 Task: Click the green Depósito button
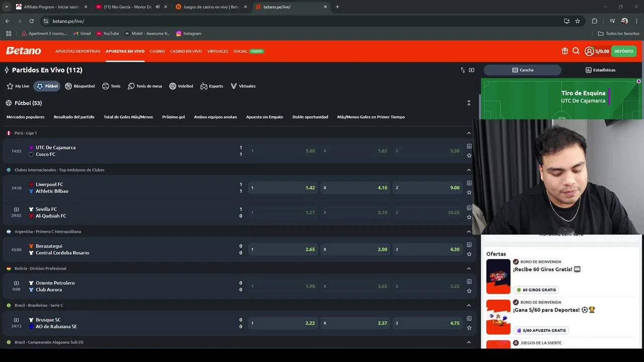click(x=624, y=51)
